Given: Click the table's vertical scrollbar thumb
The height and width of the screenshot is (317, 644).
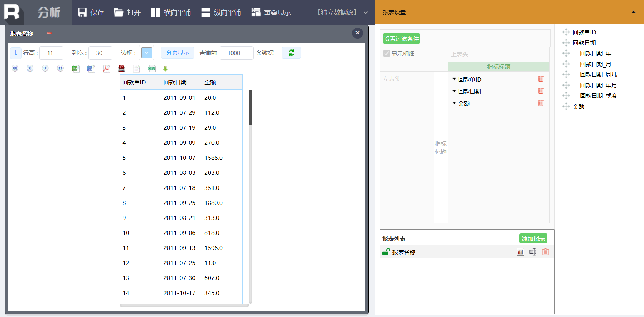Looking at the screenshot, I should [250, 107].
